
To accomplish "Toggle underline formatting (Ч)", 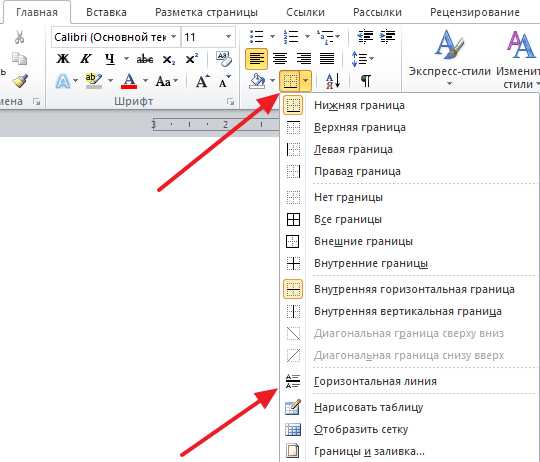I will 110,59.
